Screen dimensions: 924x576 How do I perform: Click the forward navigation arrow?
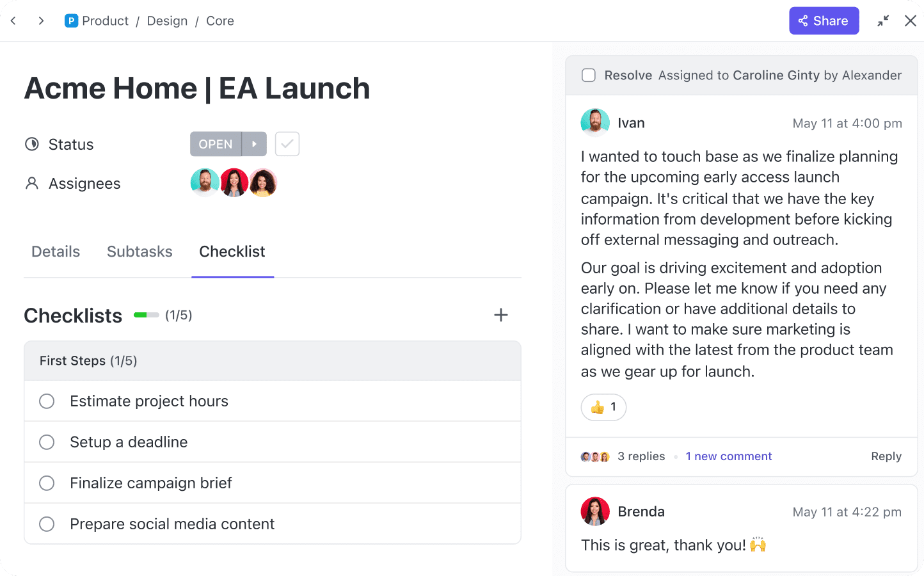coord(41,20)
